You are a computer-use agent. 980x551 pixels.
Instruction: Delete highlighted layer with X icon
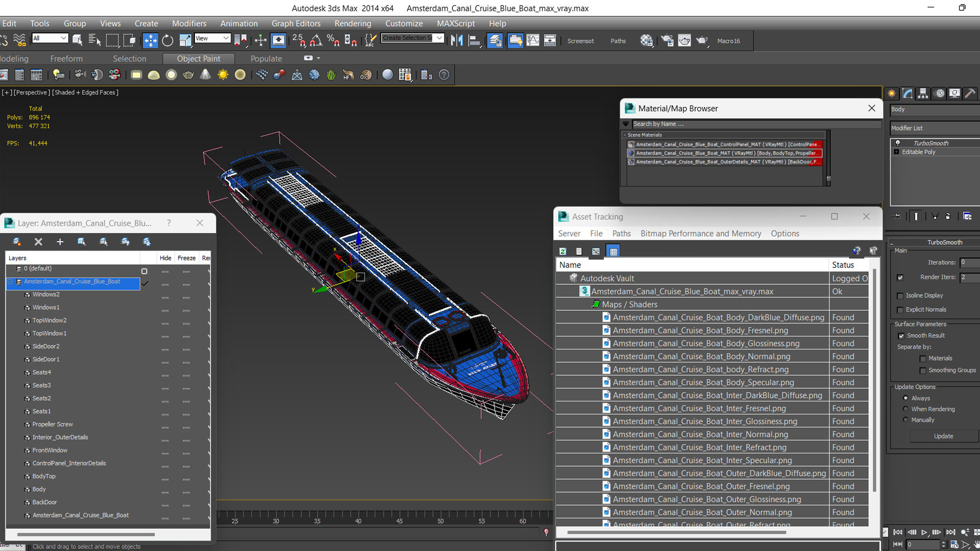[38, 242]
